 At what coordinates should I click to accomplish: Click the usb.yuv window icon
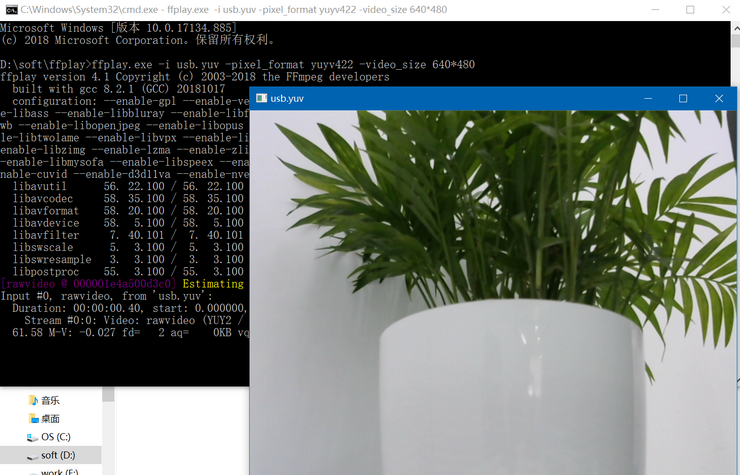(x=261, y=98)
